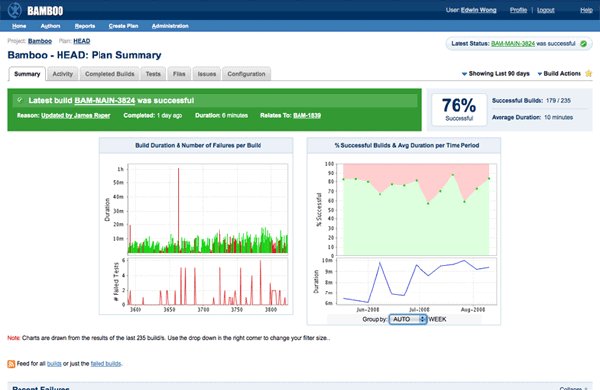Open BAM-MAIN-3824 link in Latest Status
Image resolution: width=600 pixels, height=390 pixels.
(513, 44)
